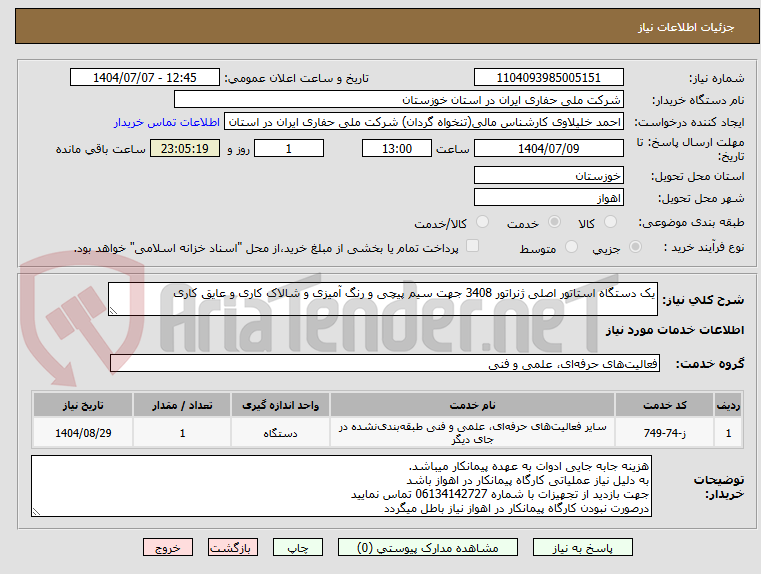Click the بازگشت back button

tap(232, 548)
